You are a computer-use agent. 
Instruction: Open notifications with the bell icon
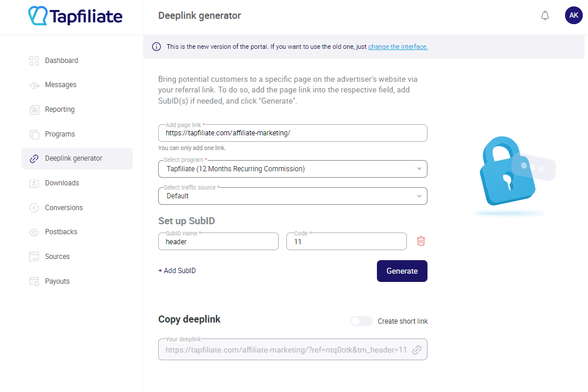pyautogui.click(x=544, y=15)
